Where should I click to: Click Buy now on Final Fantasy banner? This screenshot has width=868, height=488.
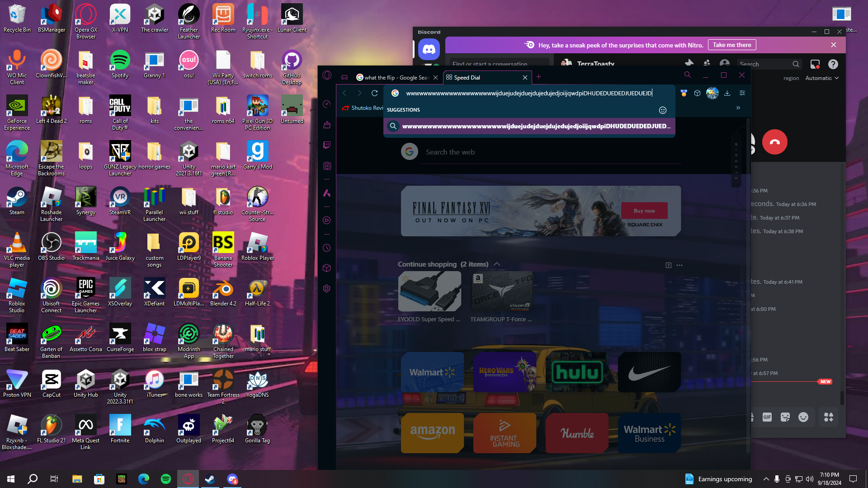coord(644,211)
